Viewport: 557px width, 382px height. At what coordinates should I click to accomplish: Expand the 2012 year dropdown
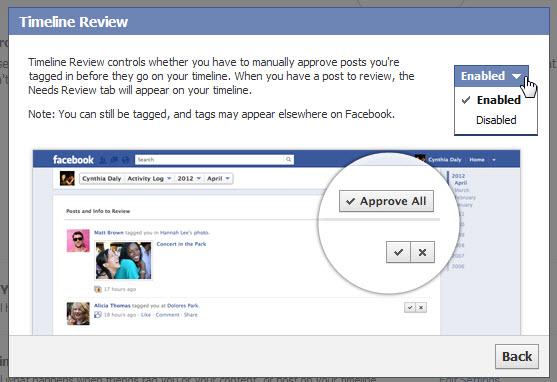(189, 178)
